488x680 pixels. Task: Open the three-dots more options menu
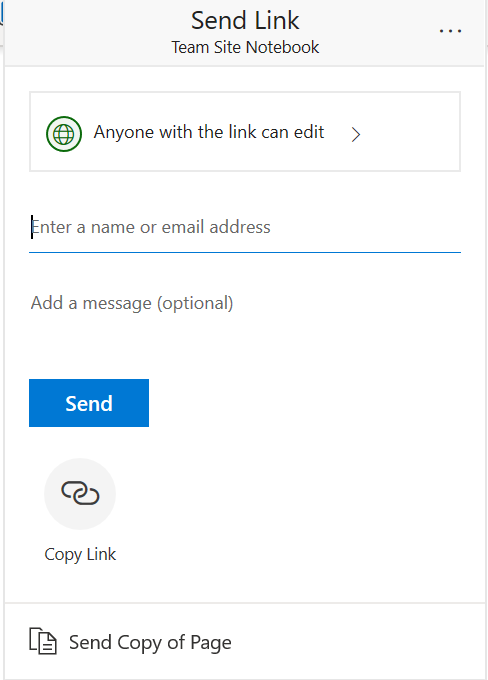[x=450, y=31]
